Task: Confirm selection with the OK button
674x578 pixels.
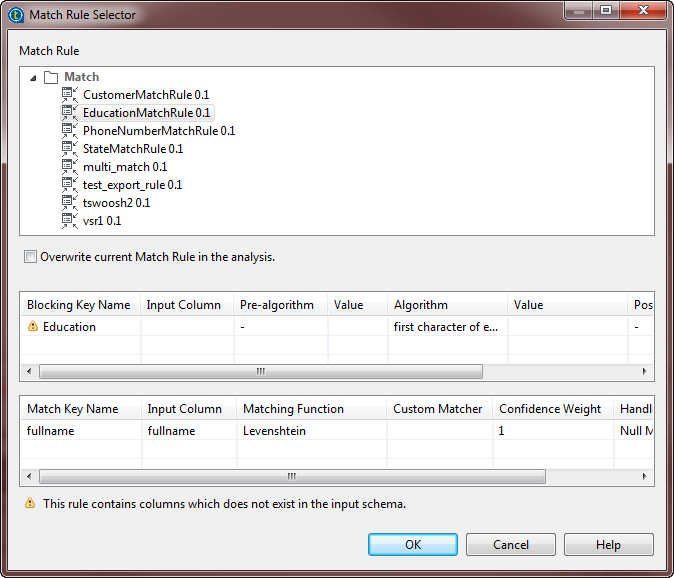Action: click(x=413, y=544)
